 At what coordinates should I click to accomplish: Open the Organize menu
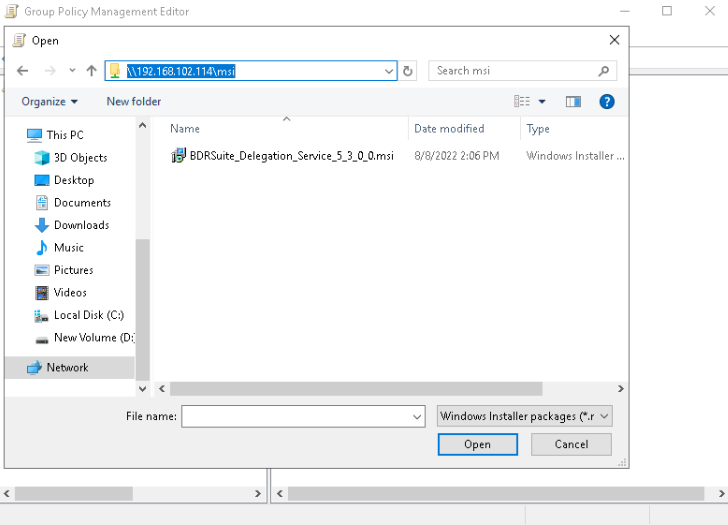[49, 102]
